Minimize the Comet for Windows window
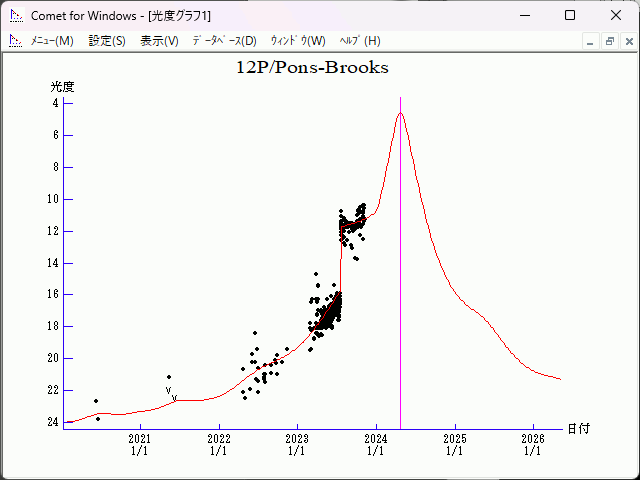Image resolution: width=640 pixels, height=480 pixels. tap(524, 15)
